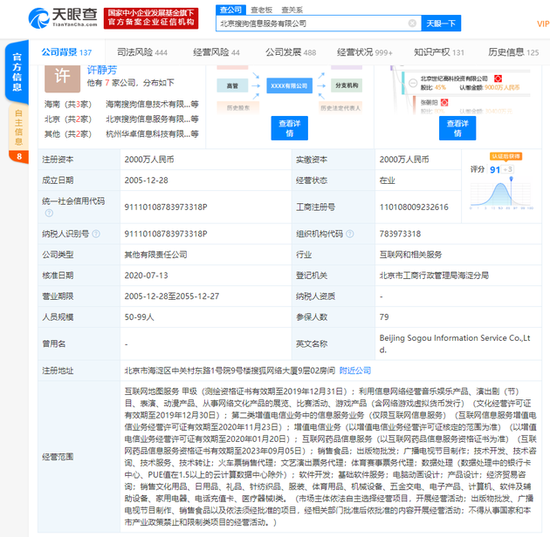Clear the search box with the X icon
The height and width of the screenshot is (537, 550).
[412, 23]
